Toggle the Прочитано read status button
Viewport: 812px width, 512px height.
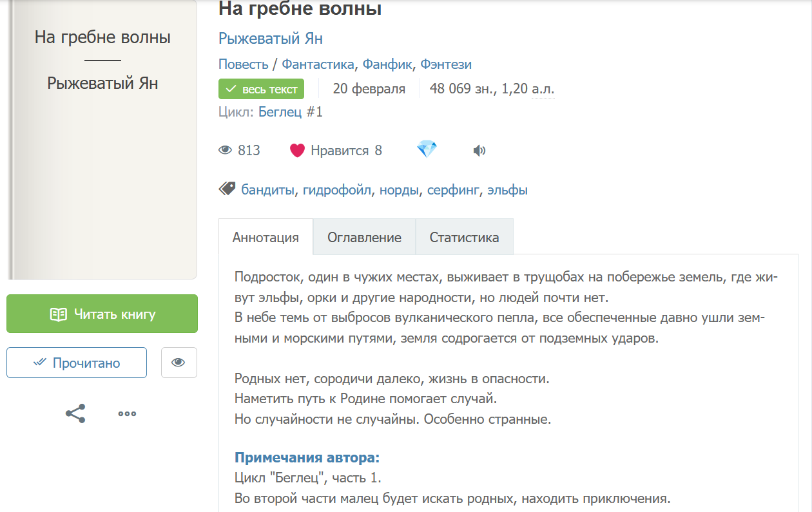(77, 363)
